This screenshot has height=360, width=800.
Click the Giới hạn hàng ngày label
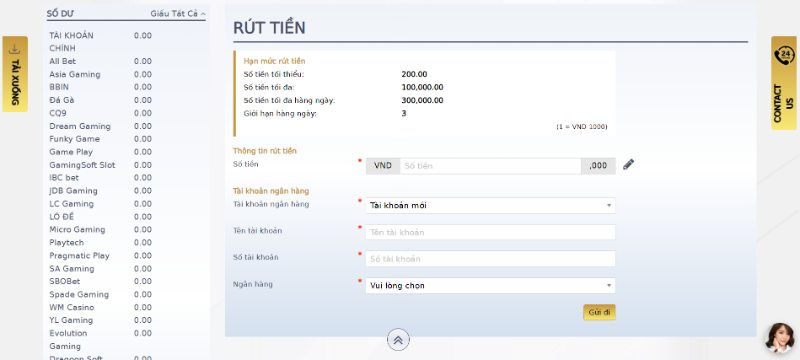(x=280, y=113)
